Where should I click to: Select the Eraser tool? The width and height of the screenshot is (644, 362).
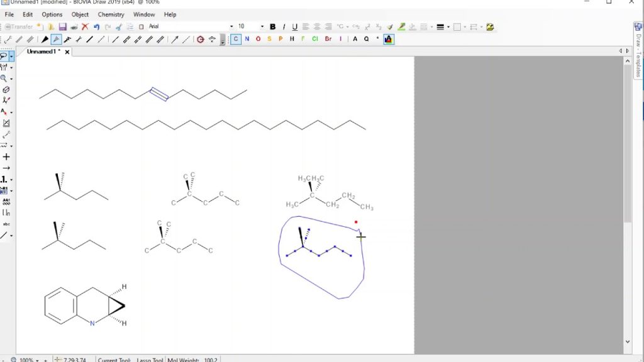6,90
